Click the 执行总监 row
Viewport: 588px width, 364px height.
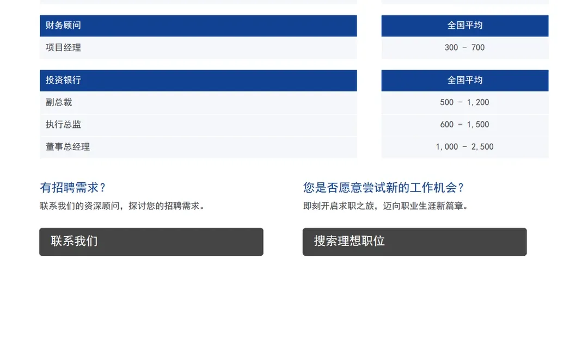(x=198, y=124)
